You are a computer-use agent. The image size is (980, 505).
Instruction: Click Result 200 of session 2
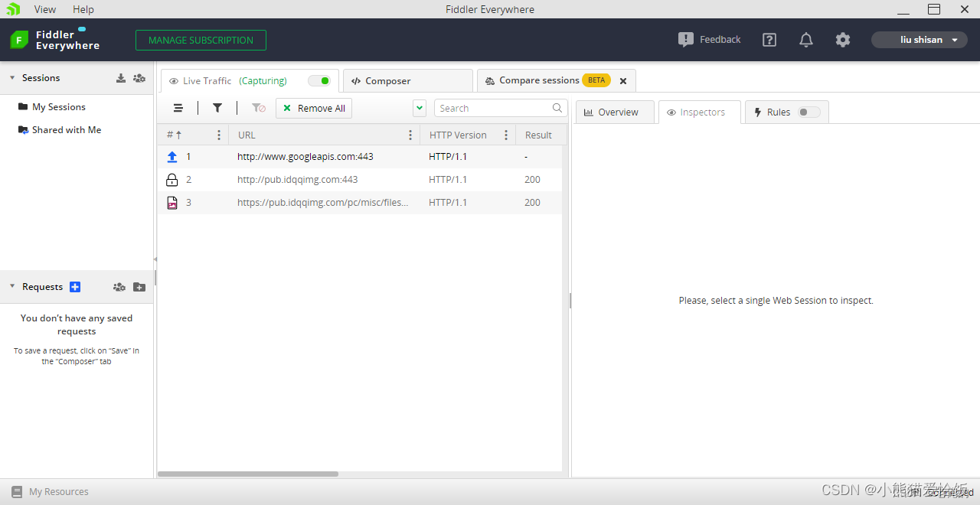[x=532, y=180]
